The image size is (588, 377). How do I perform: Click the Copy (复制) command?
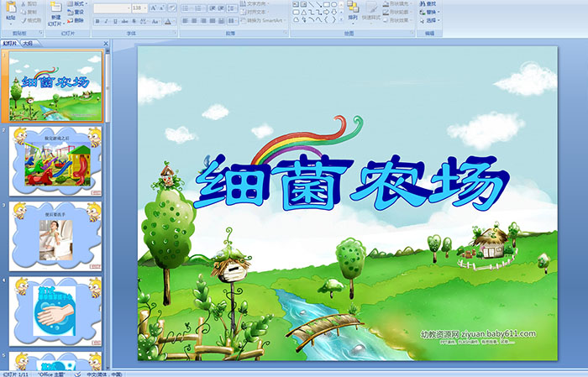(x=29, y=12)
